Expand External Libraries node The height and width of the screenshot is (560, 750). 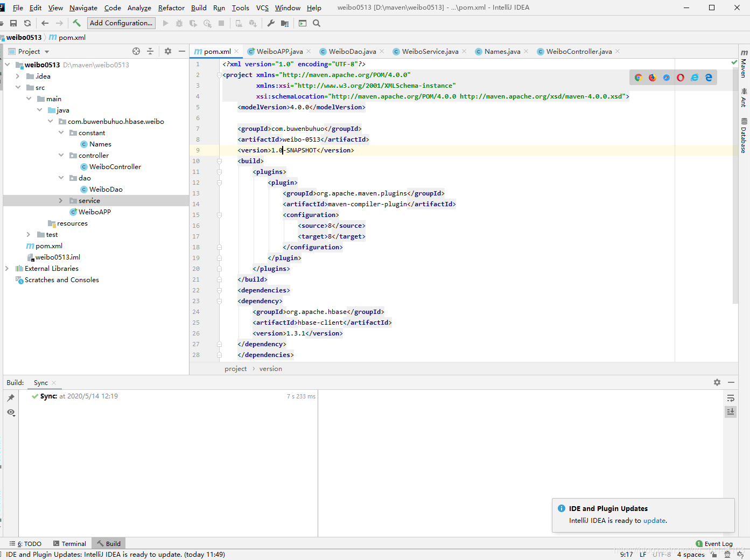click(7, 268)
